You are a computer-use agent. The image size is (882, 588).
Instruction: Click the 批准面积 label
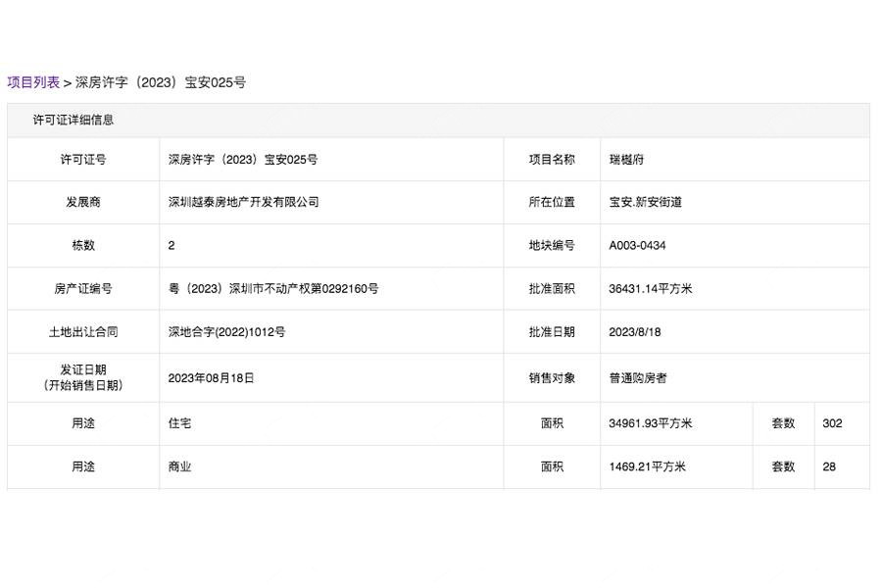(x=552, y=289)
